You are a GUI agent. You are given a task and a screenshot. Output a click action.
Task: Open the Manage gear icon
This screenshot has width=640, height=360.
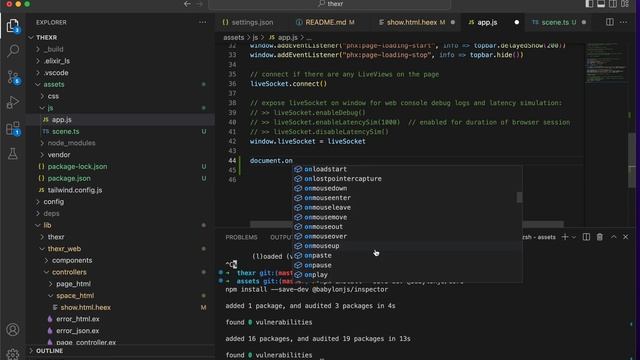13,353
